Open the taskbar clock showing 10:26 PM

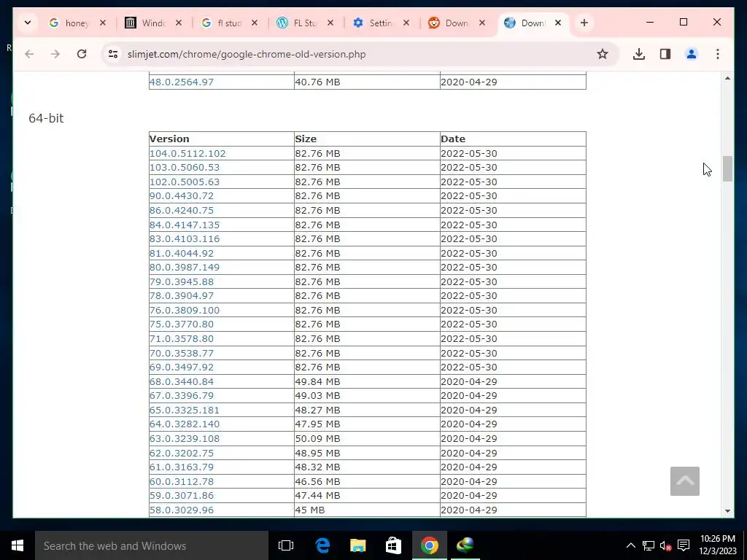click(x=718, y=545)
